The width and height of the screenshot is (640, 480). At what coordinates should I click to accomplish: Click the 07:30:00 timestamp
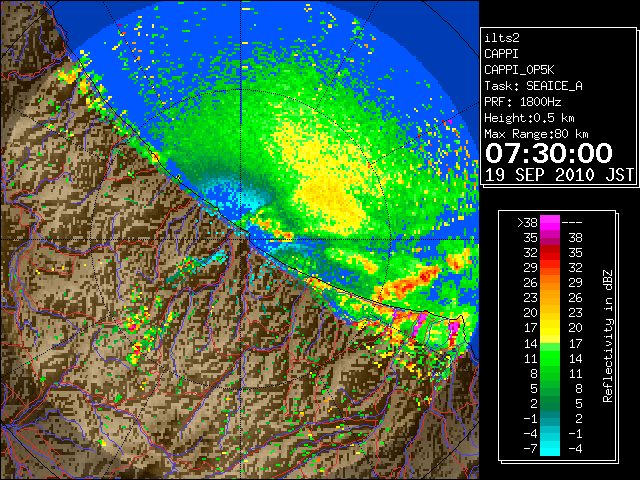pos(549,153)
